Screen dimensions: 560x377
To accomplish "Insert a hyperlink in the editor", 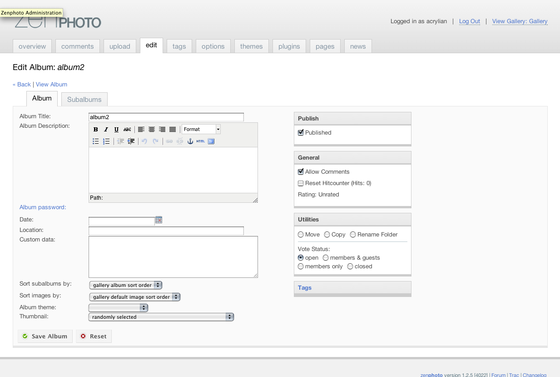I will 169,141.
